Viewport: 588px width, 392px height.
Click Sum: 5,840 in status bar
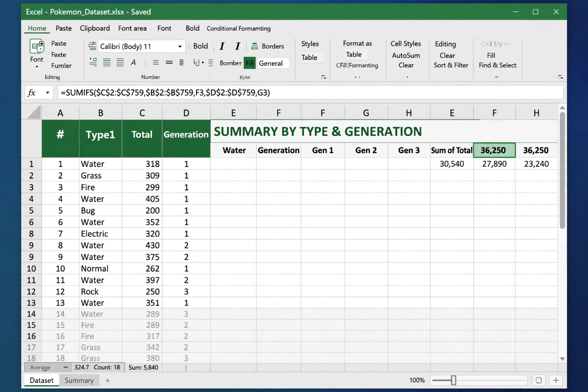(x=143, y=367)
